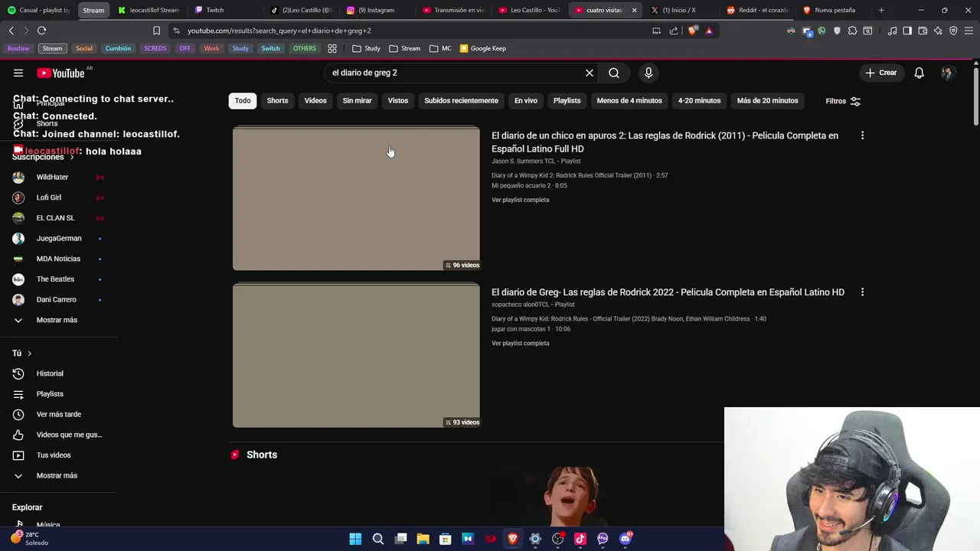Reload the page in the browser
This screenshot has height=551, width=980.
pos(41,31)
